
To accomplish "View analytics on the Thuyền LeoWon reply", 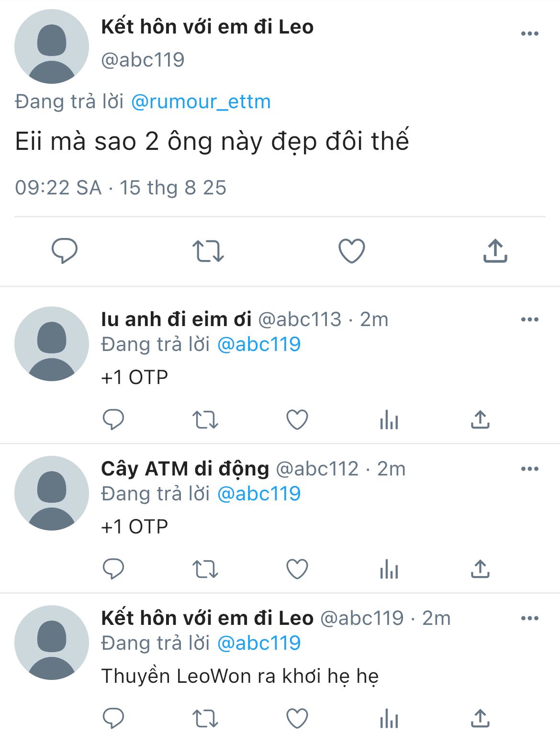I will [389, 719].
